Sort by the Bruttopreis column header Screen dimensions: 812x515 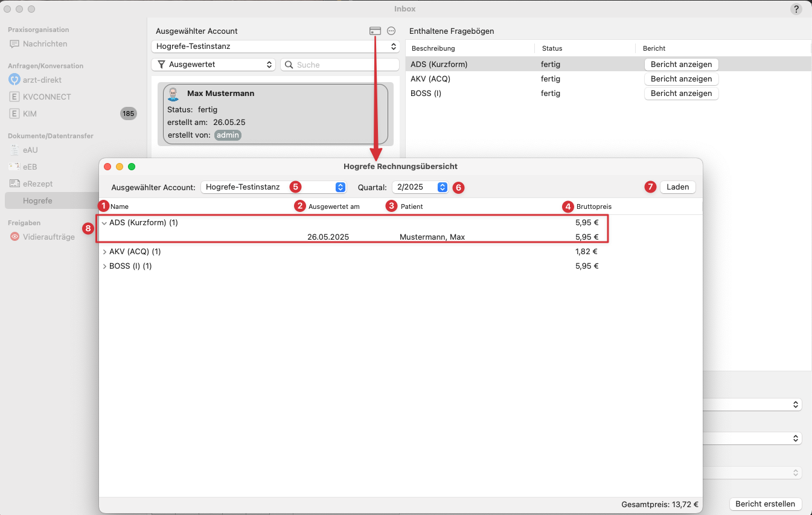593,206
